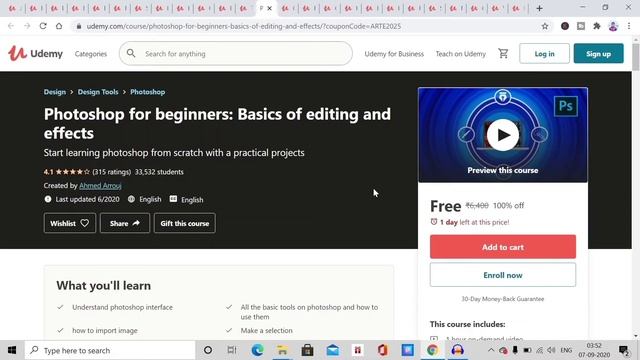The width and height of the screenshot is (640, 360).
Task: Click the dark circular extension icon
Action: (565, 26)
